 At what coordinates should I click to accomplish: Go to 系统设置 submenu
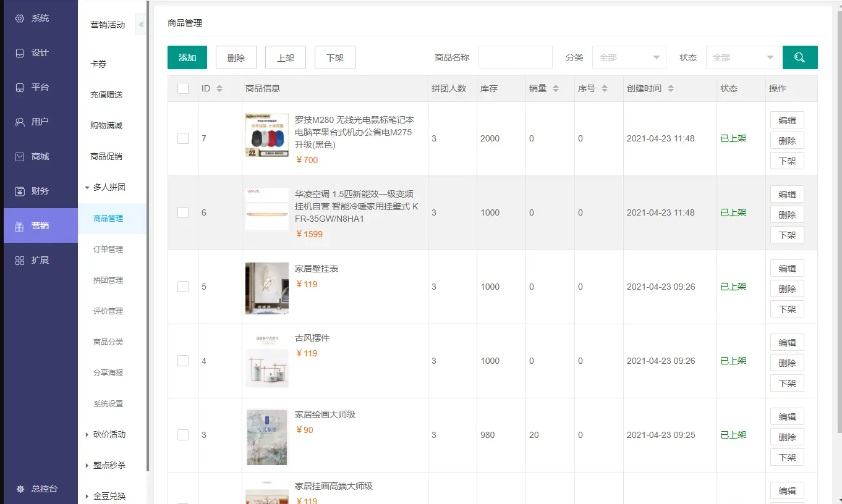pyautogui.click(x=108, y=404)
